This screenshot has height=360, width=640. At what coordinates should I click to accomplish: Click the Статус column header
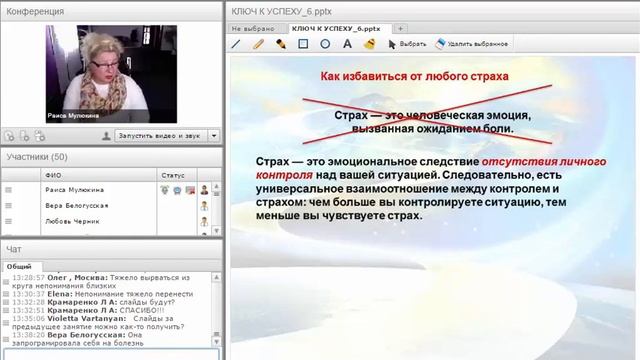coord(177,175)
